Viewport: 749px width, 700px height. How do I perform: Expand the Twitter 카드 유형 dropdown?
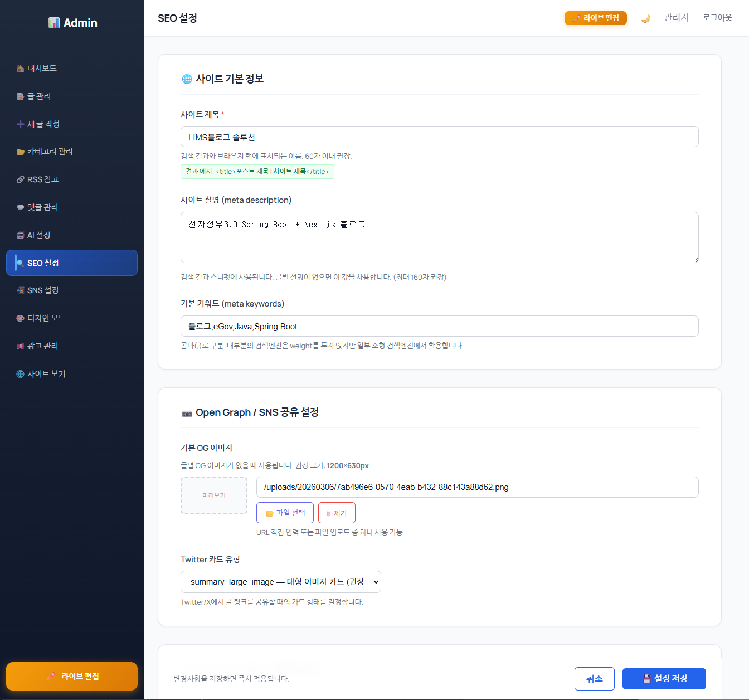[281, 582]
